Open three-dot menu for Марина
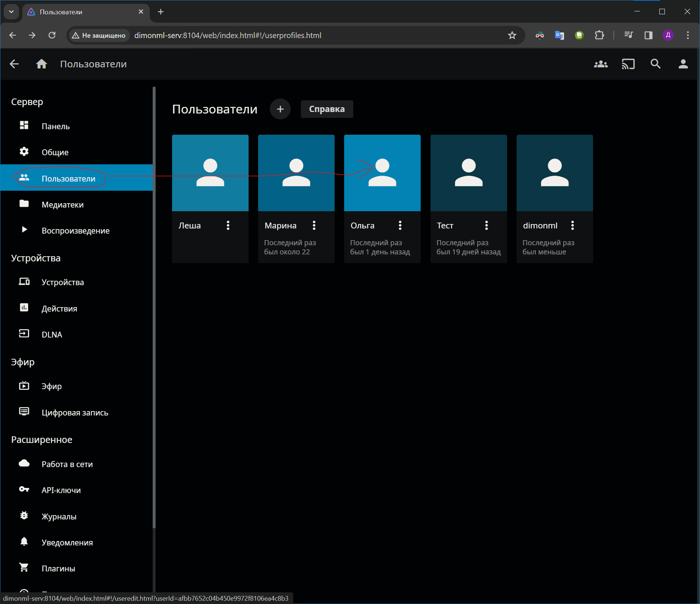Screen dimensions: 700x604 [314, 225]
